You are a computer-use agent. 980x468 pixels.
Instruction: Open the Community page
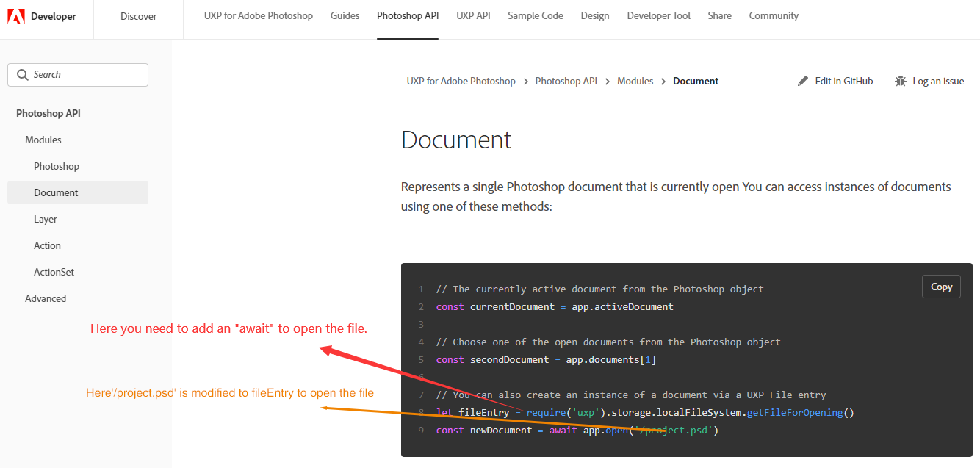(x=774, y=15)
